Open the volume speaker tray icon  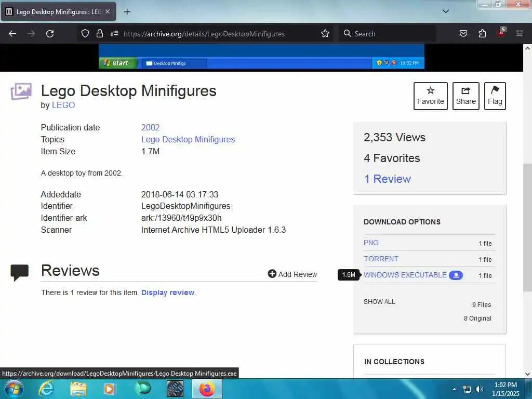tap(479, 389)
